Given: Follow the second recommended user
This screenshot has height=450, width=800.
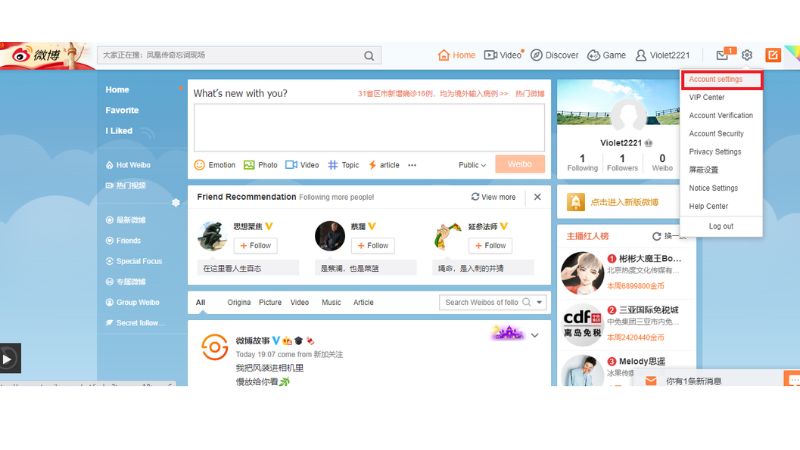Looking at the screenshot, I should coord(373,246).
